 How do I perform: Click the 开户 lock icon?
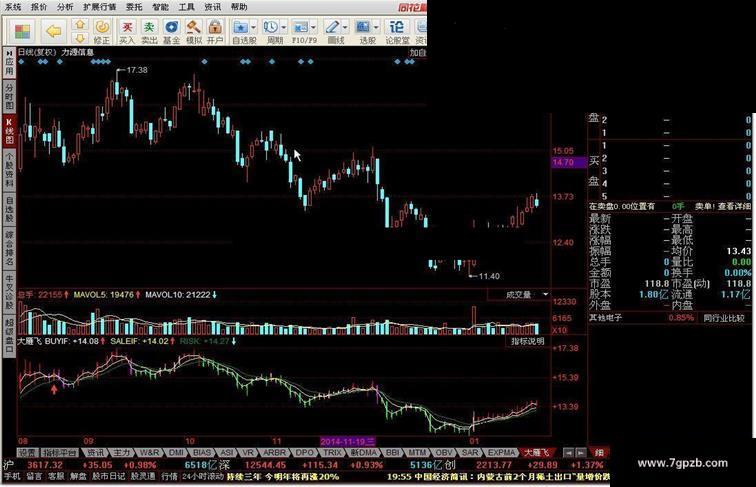point(215,31)
